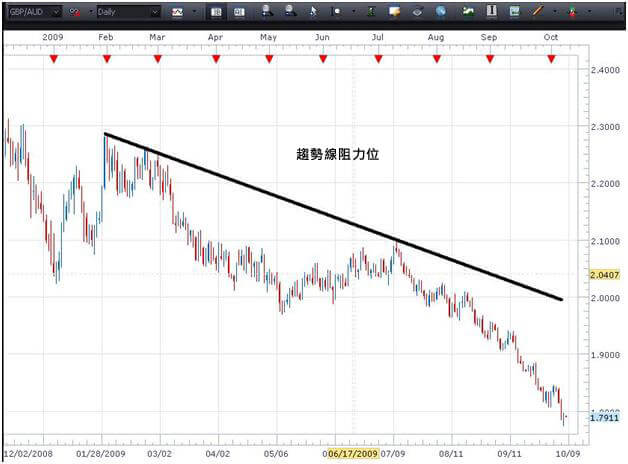Click the yellow note annotation icon

395,13
